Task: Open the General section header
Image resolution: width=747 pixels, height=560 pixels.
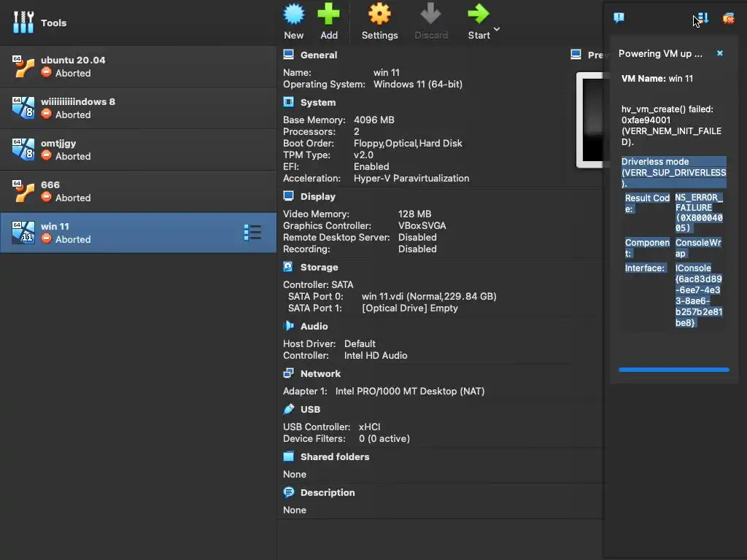Action: (319, 55)
